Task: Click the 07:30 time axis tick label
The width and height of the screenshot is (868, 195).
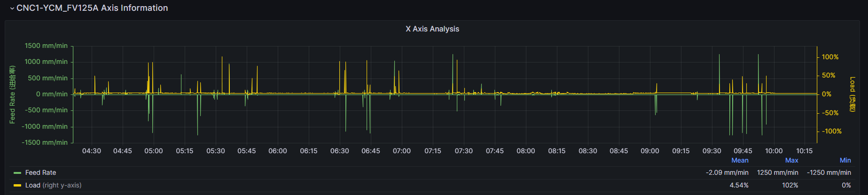Action: [463, 151]
